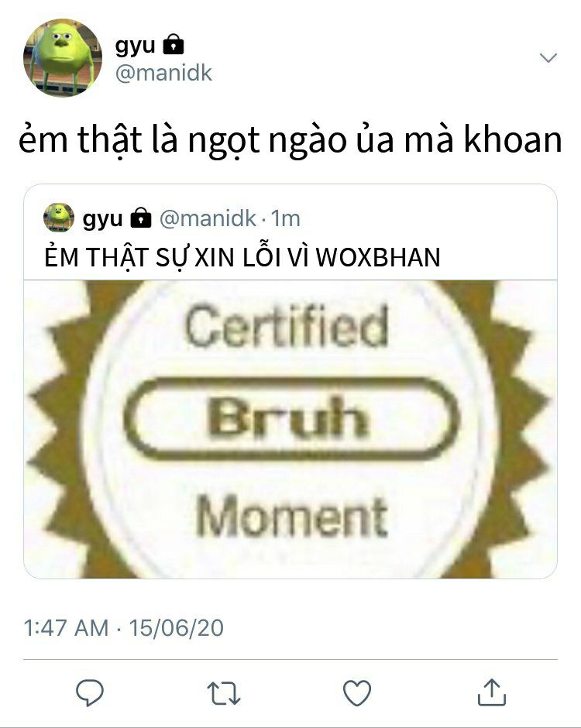Viewport: 581px width, 728px height.
Task: Tap the small avatar in the quoted tweet
Action: click(x=59, y=218)
